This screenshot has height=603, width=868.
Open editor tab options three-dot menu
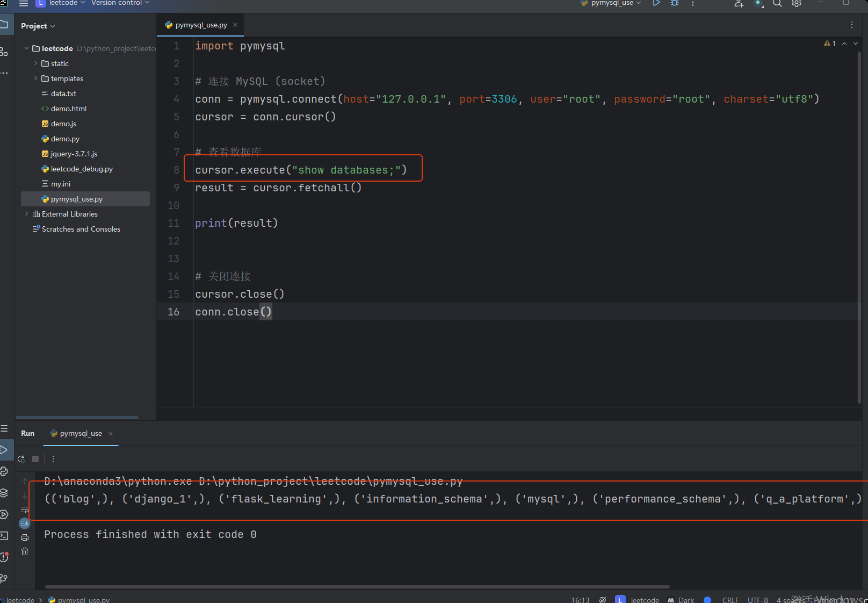pyautogui.click(x=852, y=25)
